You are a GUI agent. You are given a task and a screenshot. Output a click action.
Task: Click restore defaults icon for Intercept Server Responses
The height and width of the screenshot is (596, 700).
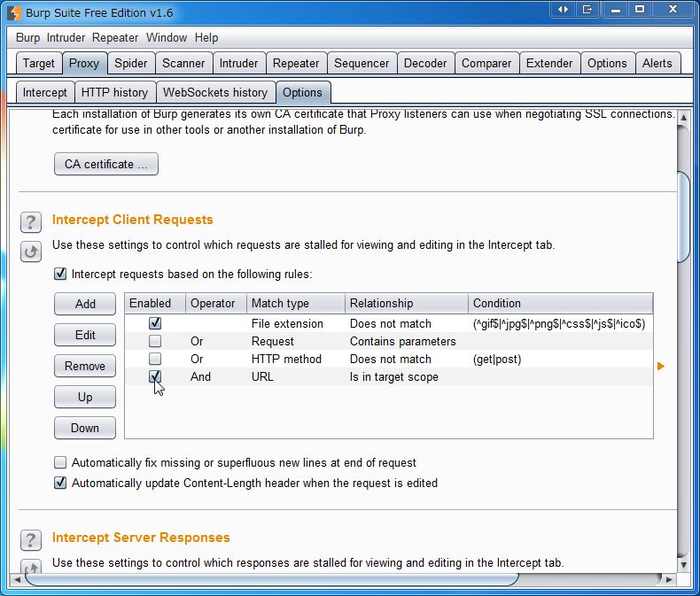[x=31, y=566]
